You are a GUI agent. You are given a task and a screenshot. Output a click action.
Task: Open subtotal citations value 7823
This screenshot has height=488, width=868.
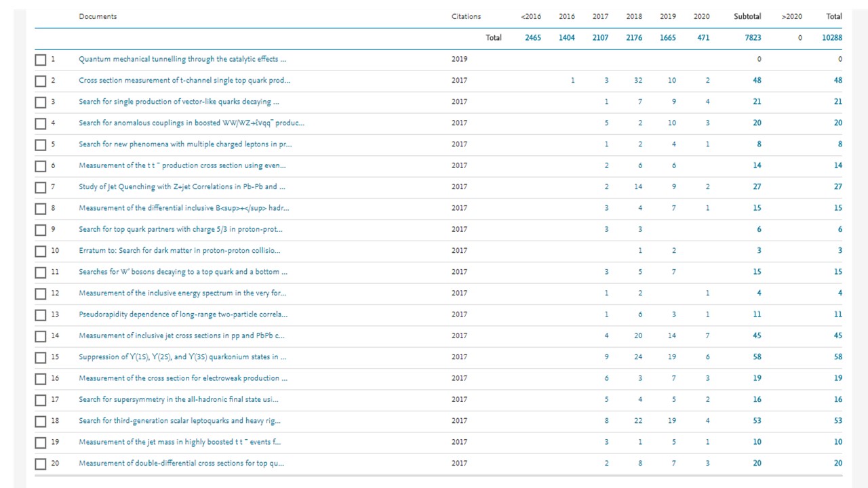pos(753,38)
